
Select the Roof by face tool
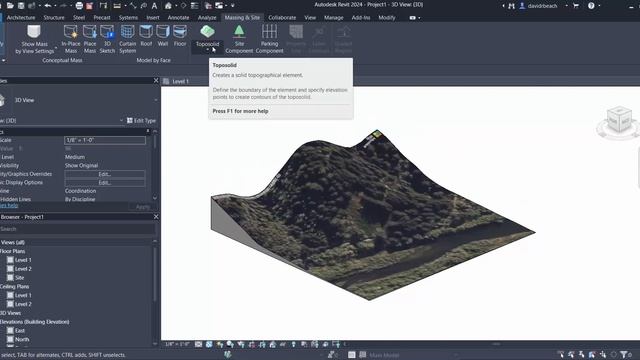[x=146, y=36]
